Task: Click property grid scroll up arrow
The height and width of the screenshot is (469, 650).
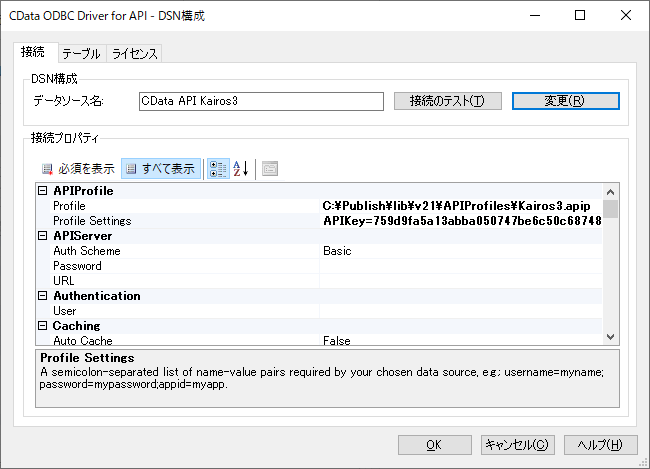Action: (610, 192)
